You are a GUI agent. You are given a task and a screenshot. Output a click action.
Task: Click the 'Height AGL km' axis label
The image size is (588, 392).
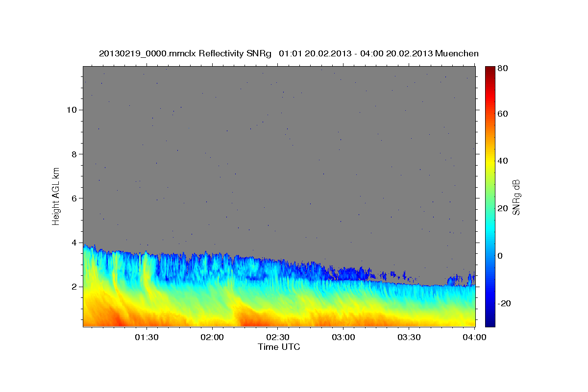click(56, 196)
